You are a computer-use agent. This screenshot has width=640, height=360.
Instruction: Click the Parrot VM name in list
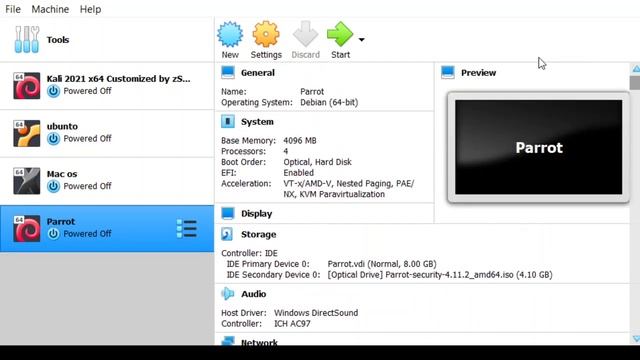61,222
